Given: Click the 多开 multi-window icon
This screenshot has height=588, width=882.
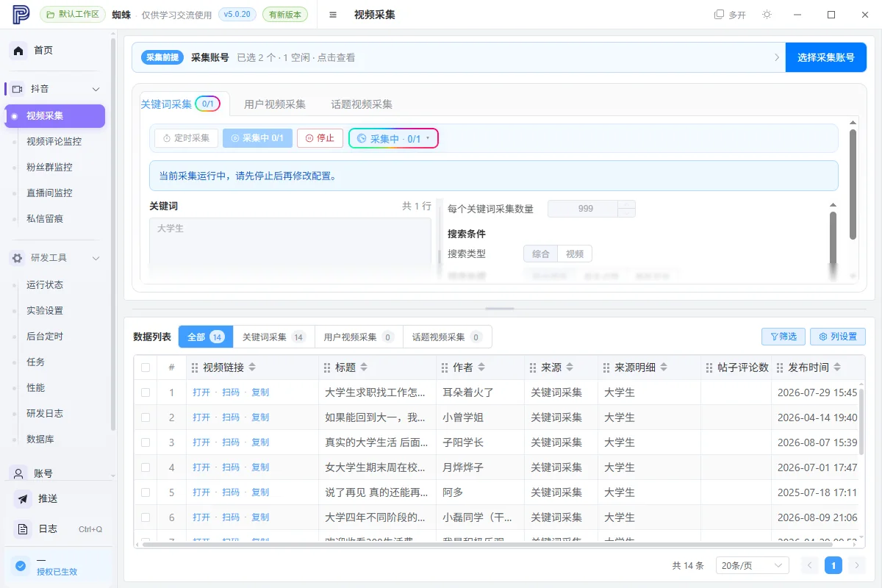Looking at the screenshot, I should (x=719, y=15).
